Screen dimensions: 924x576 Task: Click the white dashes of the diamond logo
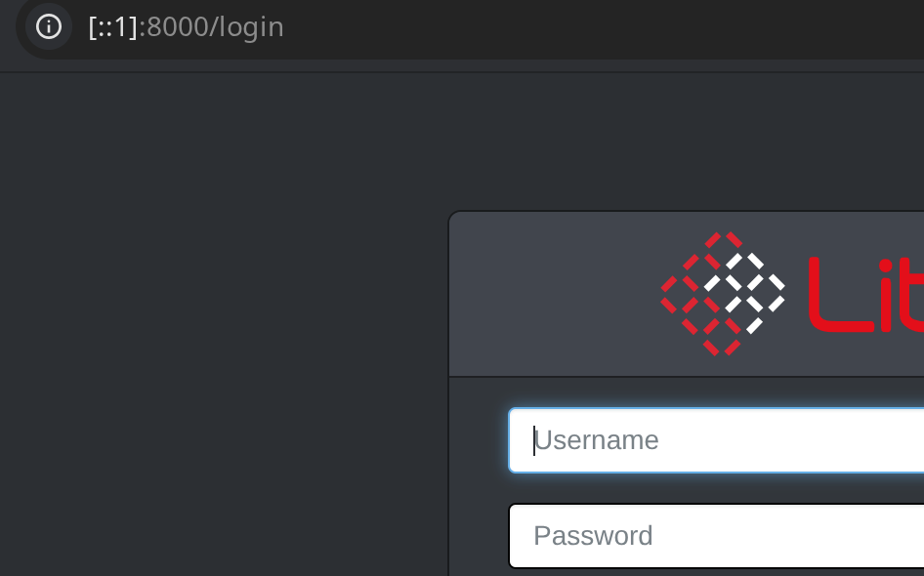coord(745,289)
